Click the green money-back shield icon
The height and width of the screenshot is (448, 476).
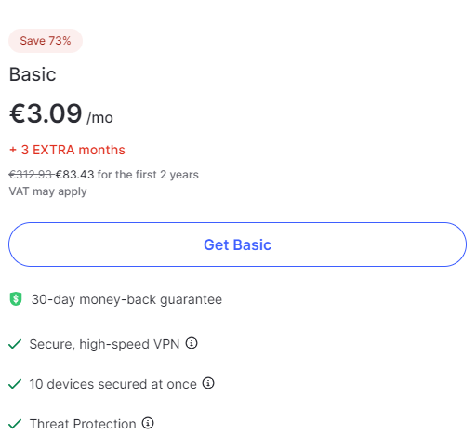click(16, 299)
